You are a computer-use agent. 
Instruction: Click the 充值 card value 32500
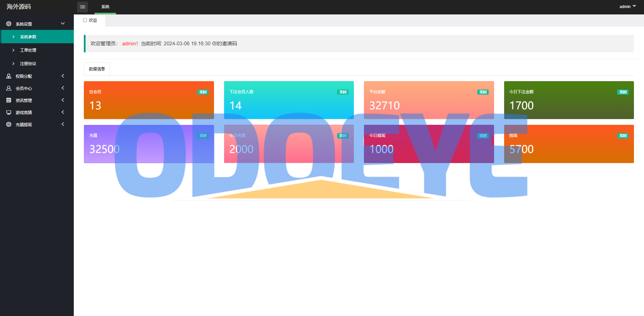click(104, 149)
